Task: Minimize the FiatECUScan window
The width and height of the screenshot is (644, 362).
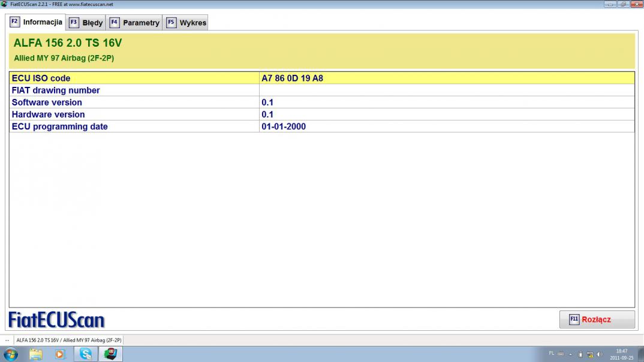Action: (x=610, y=4)
